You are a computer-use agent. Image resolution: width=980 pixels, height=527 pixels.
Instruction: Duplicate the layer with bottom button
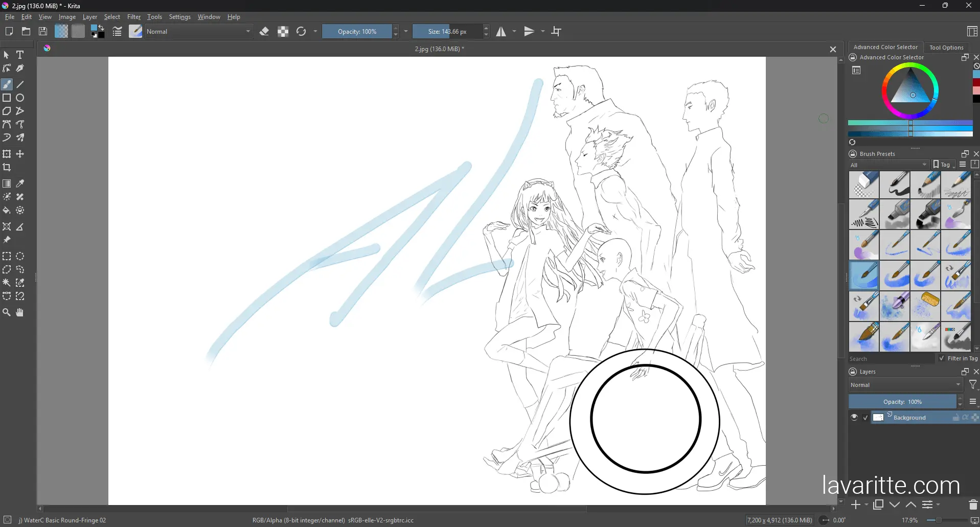click(x=878, y=505)
